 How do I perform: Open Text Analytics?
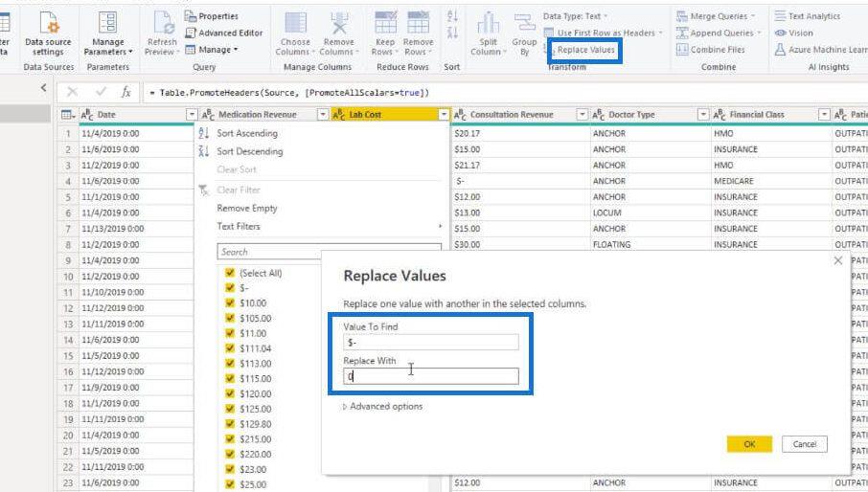pyautogui.click(x=808, y=16)
